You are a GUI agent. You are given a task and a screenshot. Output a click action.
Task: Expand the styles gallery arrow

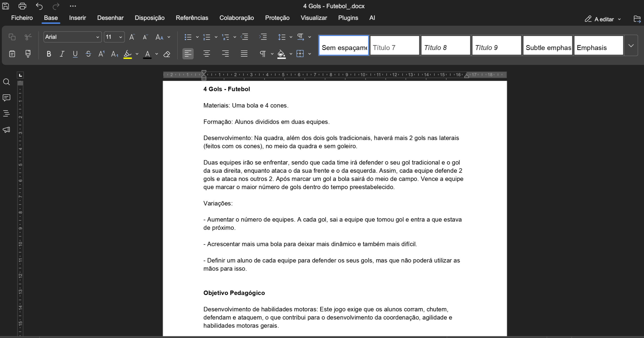point(631,46)
